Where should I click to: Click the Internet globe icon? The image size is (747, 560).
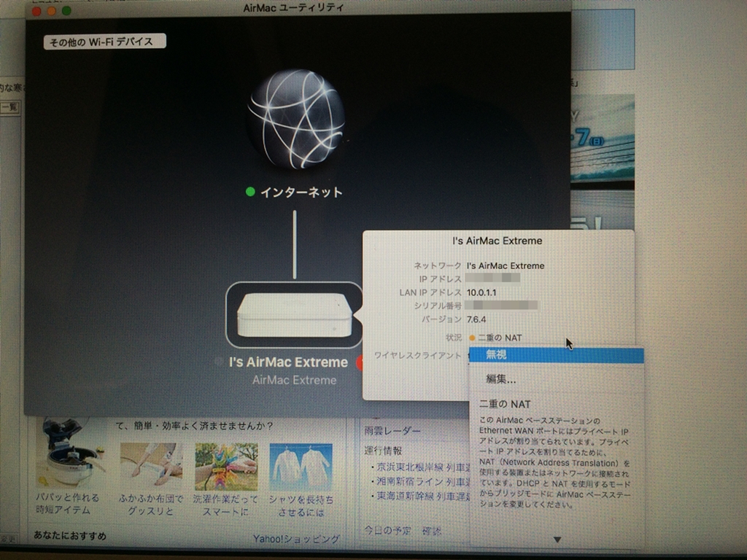[x=296, y=119]
